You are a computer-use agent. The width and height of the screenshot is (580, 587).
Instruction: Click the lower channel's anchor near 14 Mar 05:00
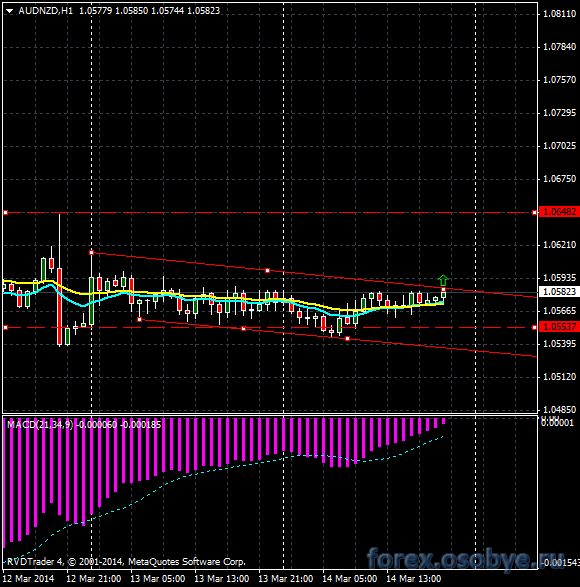347,338
